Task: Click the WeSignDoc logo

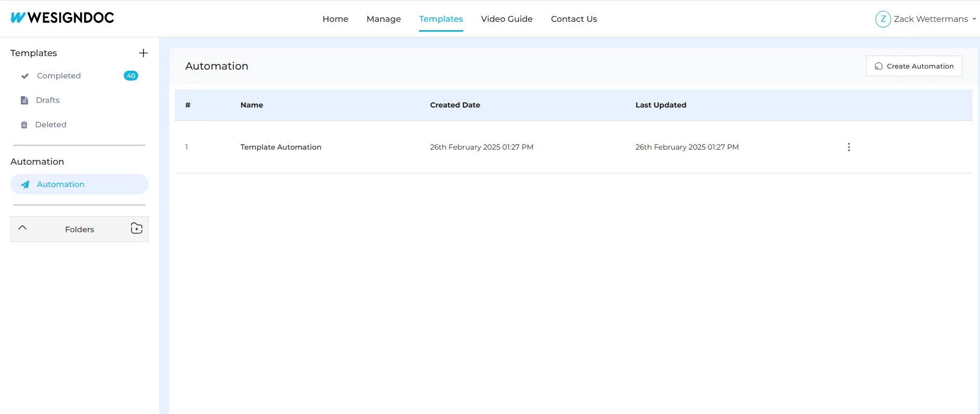Action: pos(62,18)
